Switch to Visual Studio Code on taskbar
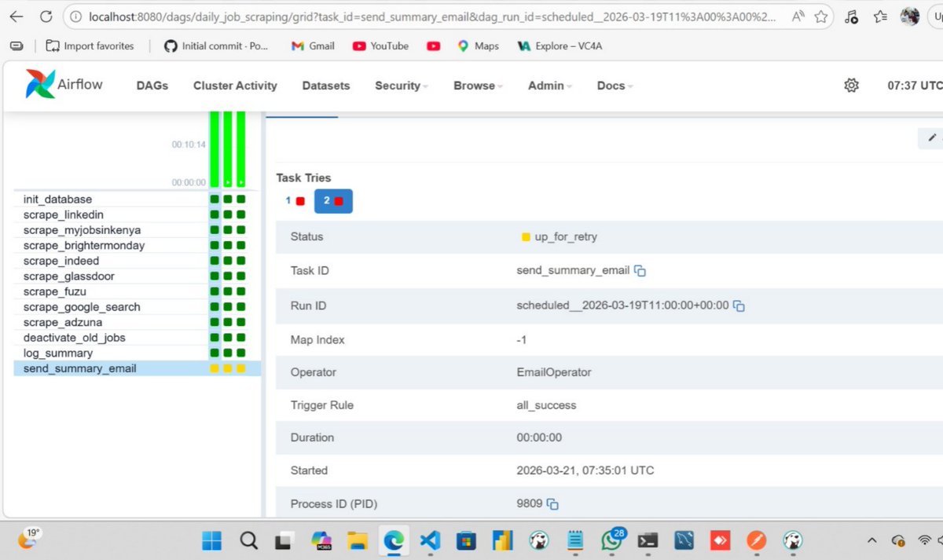Image resolution: width=943 pixels, height=560 pixels. pos(430,540)
